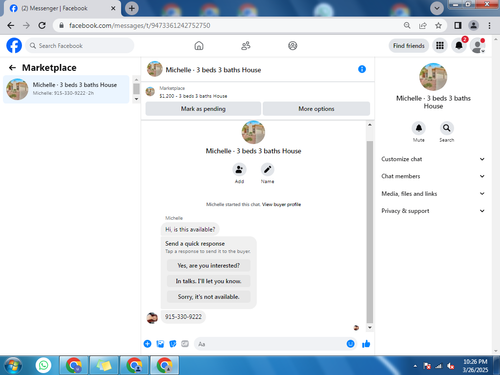Open WhatsApp from the taskbar
This screenshot has height=375, width=500.
click(43, 365)
